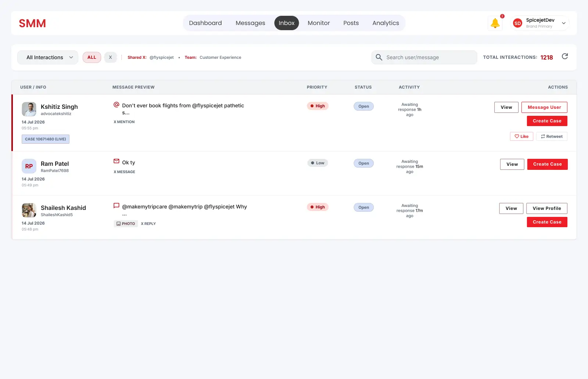
Task: Open the notifications bell
Action: [x=495, y=23]
